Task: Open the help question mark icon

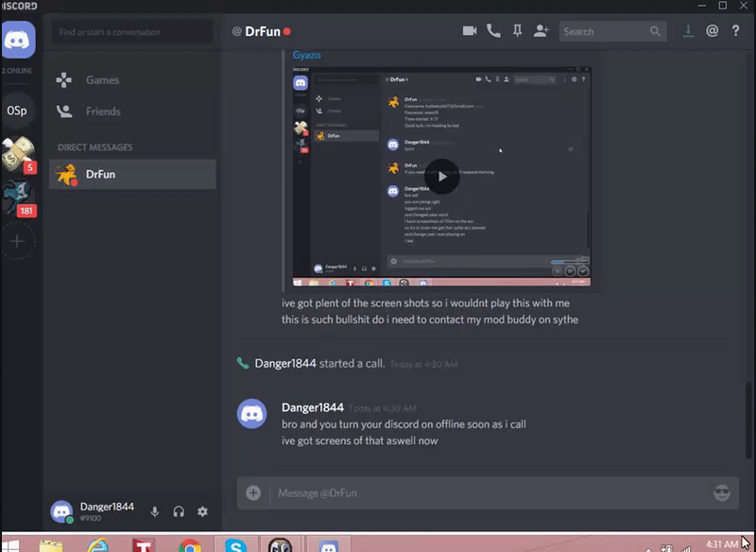Action: tap(735, 31)
